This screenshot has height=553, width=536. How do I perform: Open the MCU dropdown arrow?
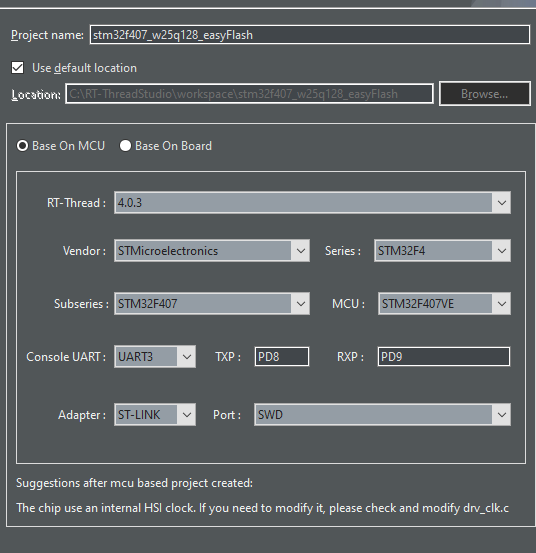[x=501, y=304]
